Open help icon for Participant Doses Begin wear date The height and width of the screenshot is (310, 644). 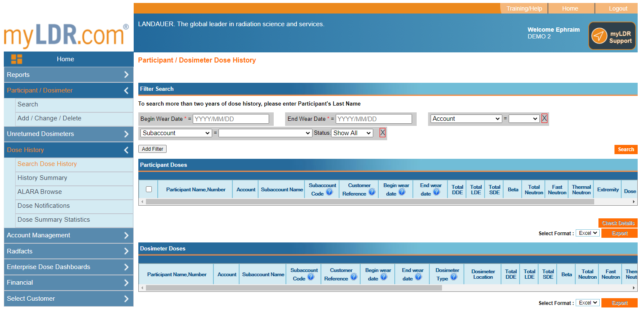click(401, 192)
